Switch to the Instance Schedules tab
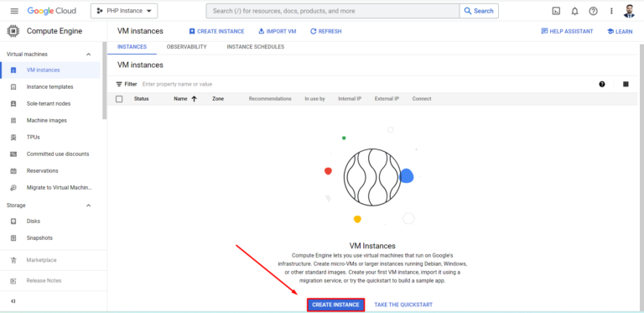The image size is (644, 313). (256, 47)
